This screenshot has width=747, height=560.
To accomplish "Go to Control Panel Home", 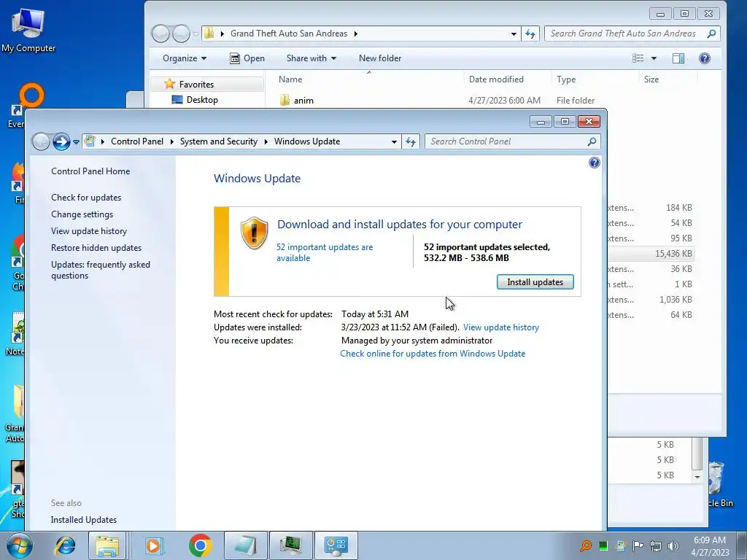I will [90, 171].
